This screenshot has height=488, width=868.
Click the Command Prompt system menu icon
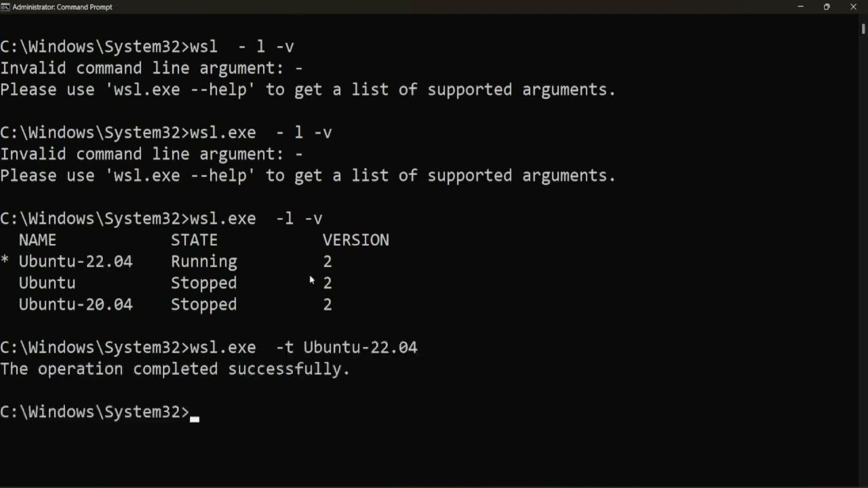(x=5, y=7)
